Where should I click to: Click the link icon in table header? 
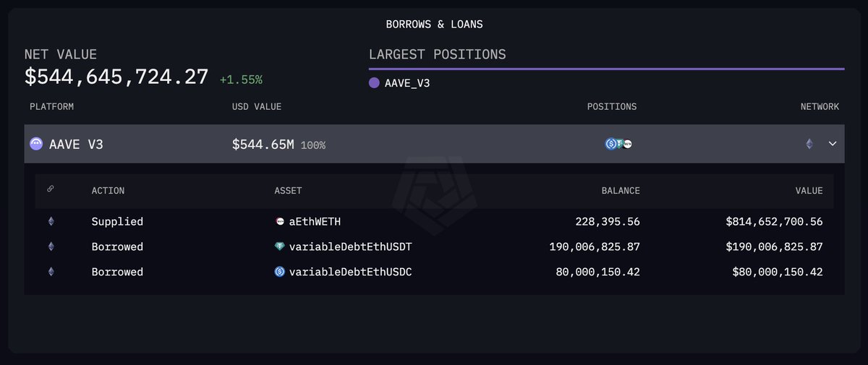(x=51, y=189)
